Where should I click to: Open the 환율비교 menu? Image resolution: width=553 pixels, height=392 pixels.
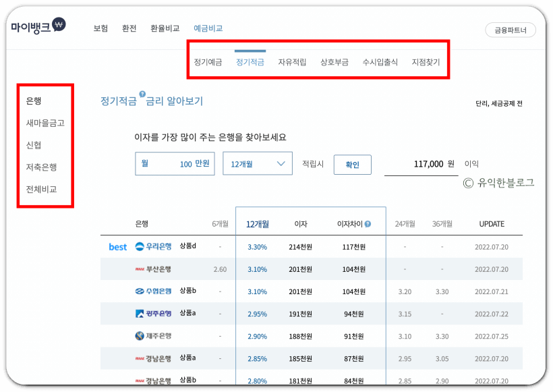[x=165, y=28]
